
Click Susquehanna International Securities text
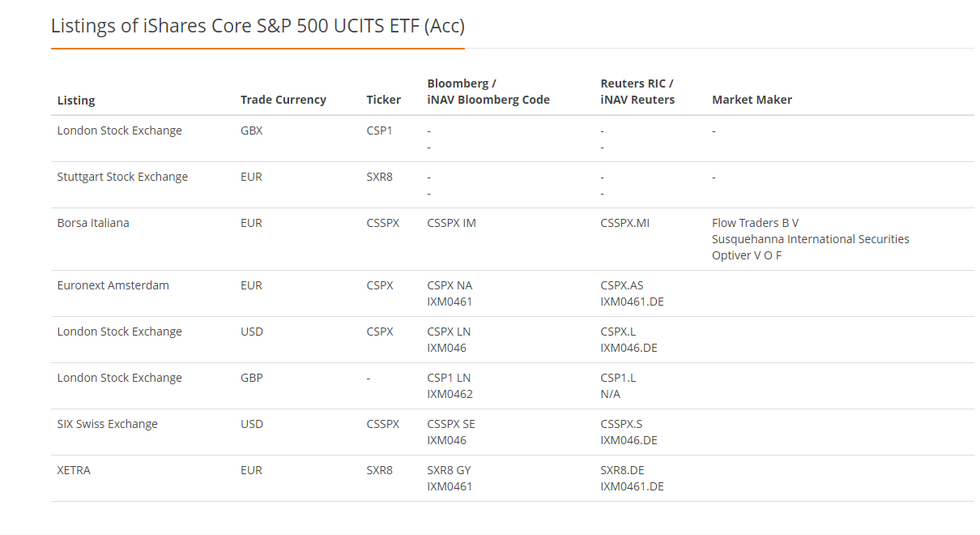[810, 239]
